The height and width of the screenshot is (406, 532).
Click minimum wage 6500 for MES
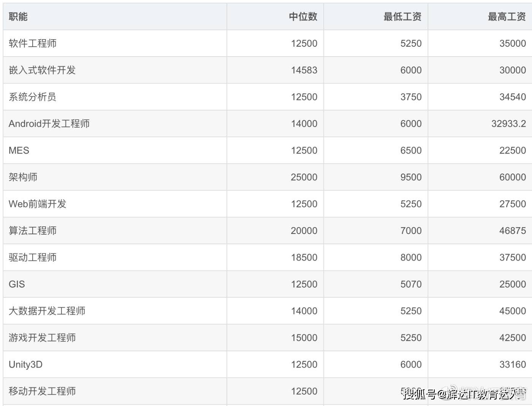point(411,150)
